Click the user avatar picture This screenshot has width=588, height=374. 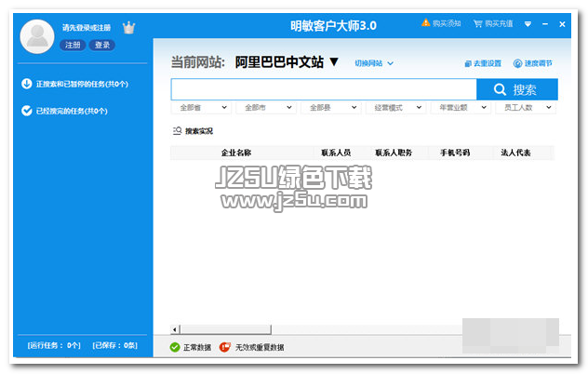(x=37, y=37)
